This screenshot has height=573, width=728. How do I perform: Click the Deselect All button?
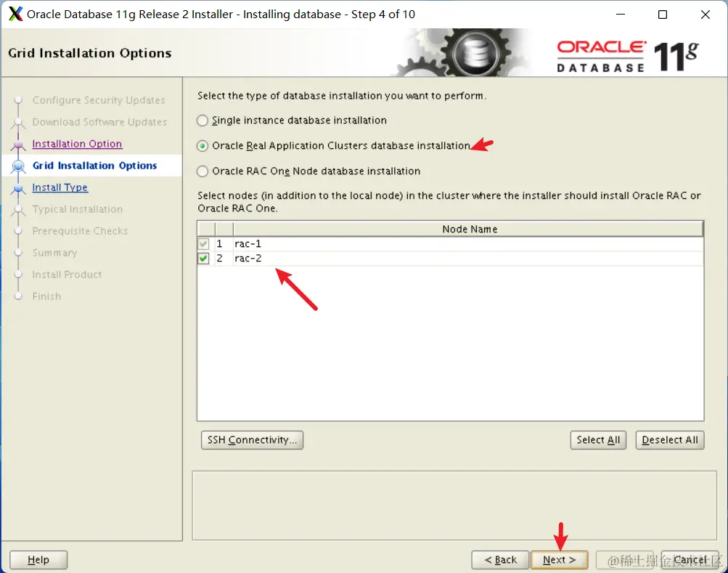[x=669, y=440]
